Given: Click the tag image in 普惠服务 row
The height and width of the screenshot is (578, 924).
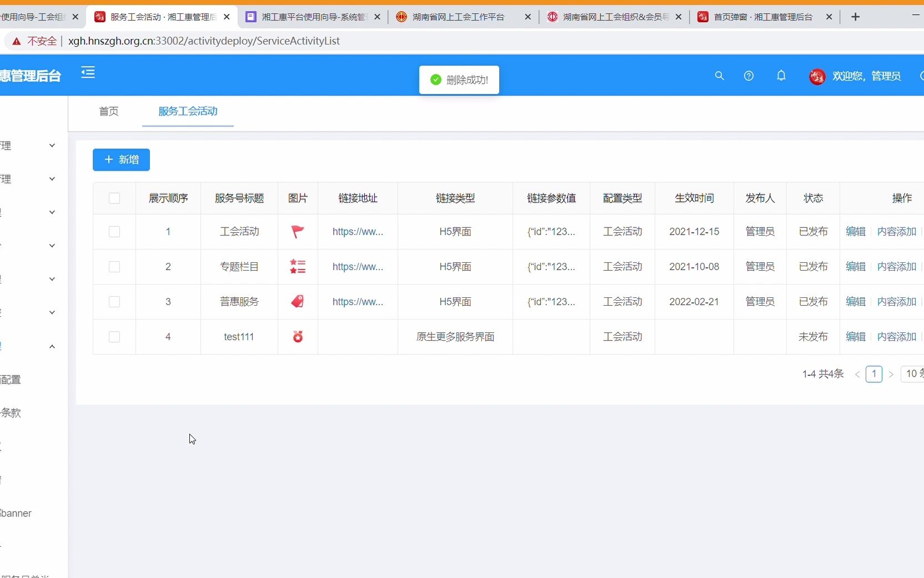Looking at the screenshot, I should click(298, 302).
